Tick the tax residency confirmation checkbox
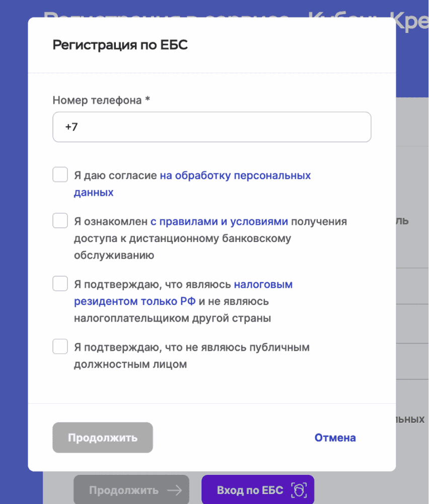The width and height of the screenshot is (429, 504). 60,283
